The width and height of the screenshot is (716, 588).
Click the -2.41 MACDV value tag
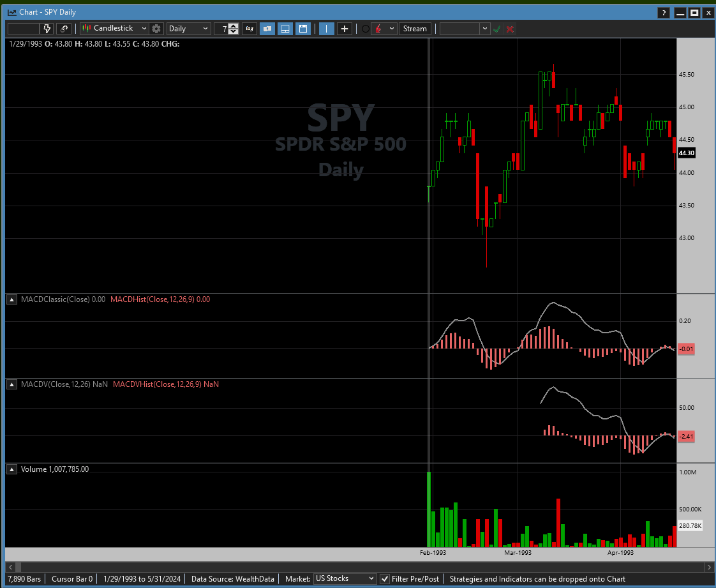point(686,436)
